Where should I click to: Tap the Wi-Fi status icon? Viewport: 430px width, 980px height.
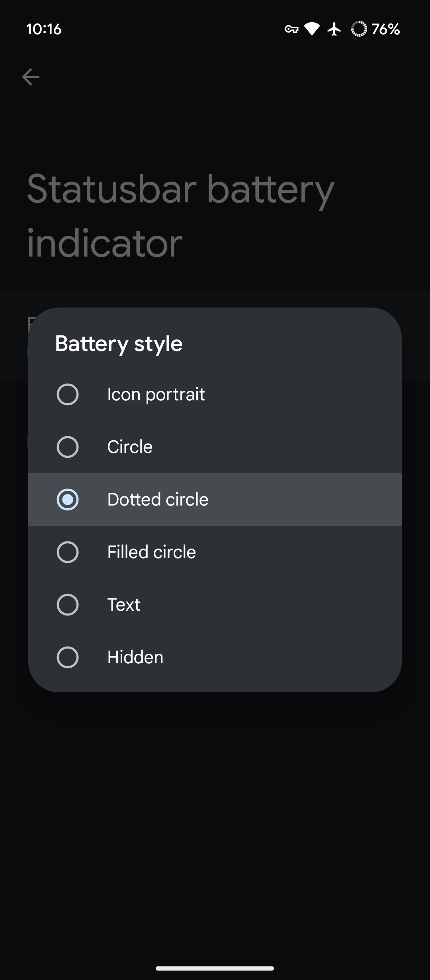pos(312,29)
